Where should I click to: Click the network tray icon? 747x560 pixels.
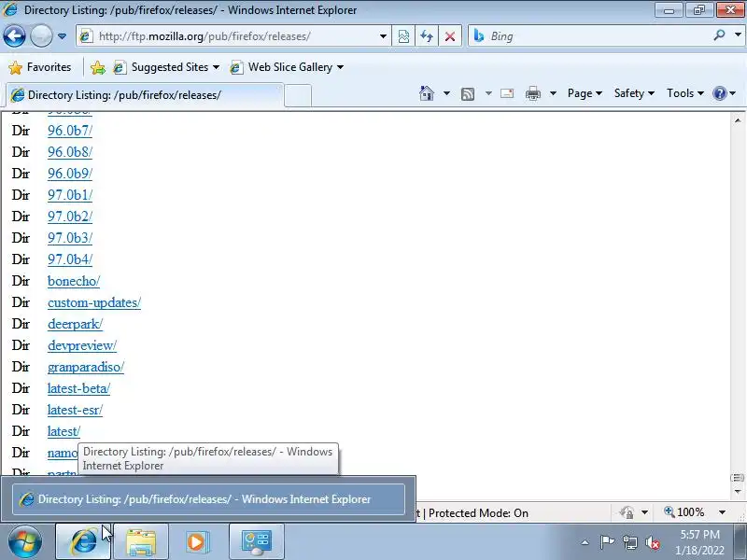pyautogui.click(x=629, y=542)
